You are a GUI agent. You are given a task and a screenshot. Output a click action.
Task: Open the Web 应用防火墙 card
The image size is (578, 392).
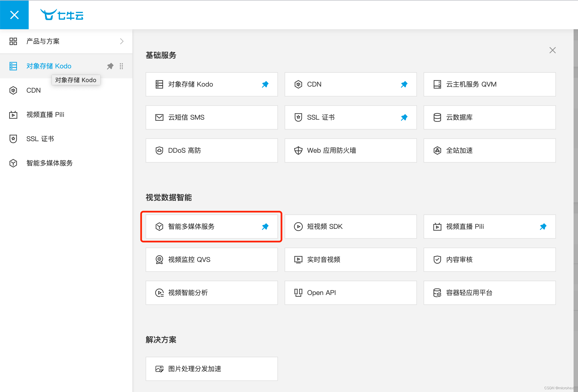[351, 151]
